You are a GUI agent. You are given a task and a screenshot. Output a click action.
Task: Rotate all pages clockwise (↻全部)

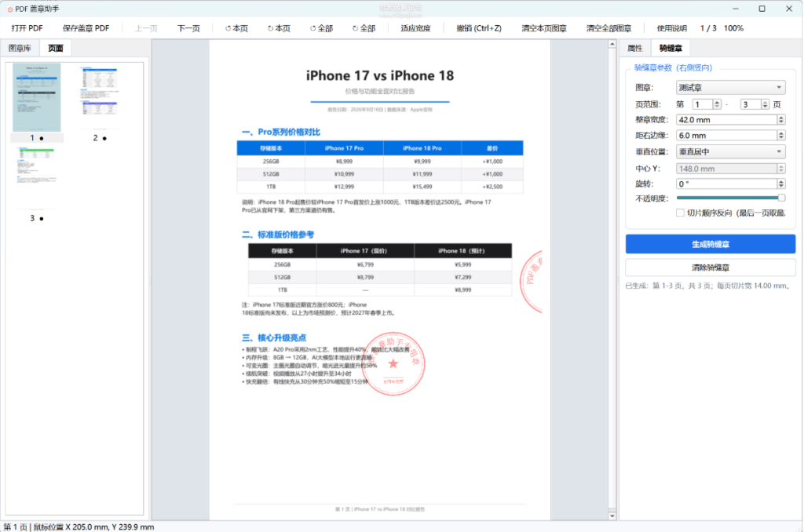(x=364, y=28)
